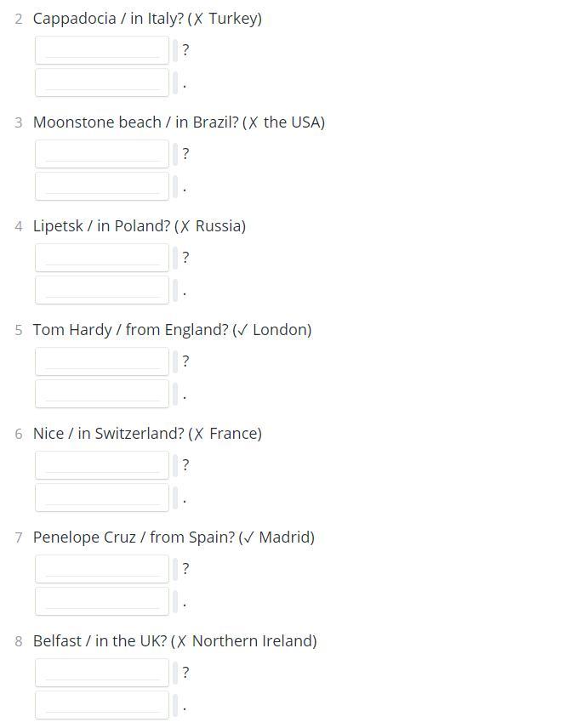Click the Tom Hardy question input field

tap(102, 361)
